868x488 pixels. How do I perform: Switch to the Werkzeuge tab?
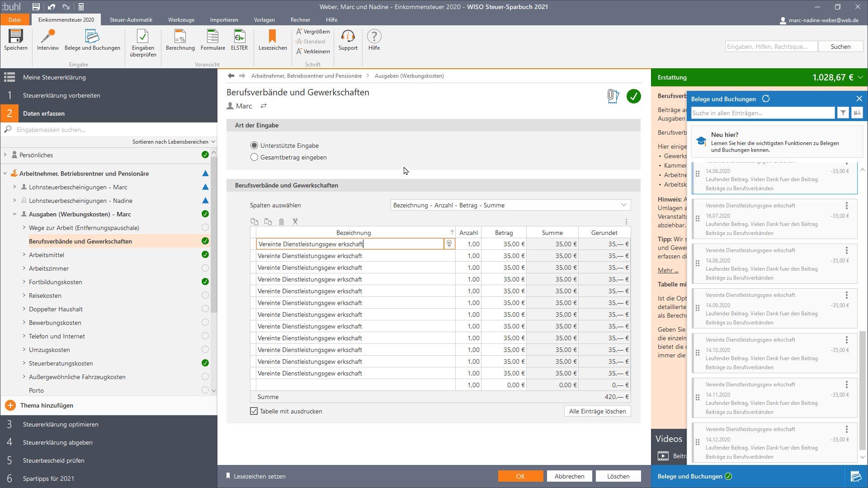coord(181,20)
